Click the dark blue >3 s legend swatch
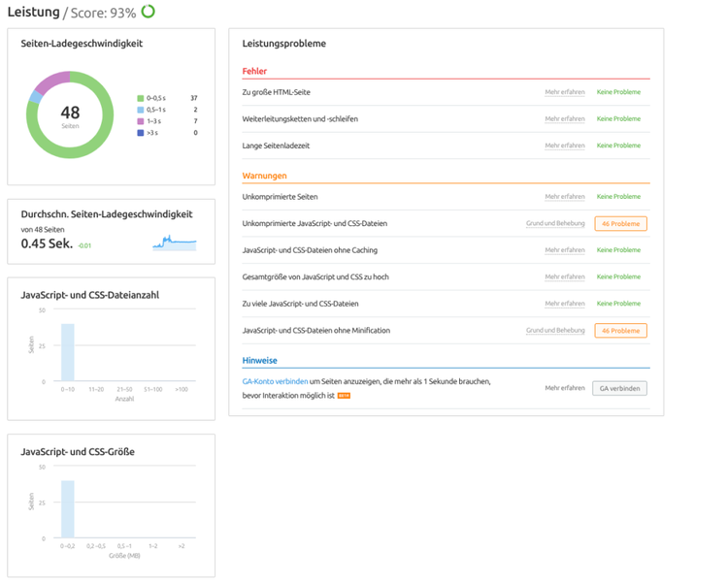Screen dimensions: 728x584 pos(140,133)
